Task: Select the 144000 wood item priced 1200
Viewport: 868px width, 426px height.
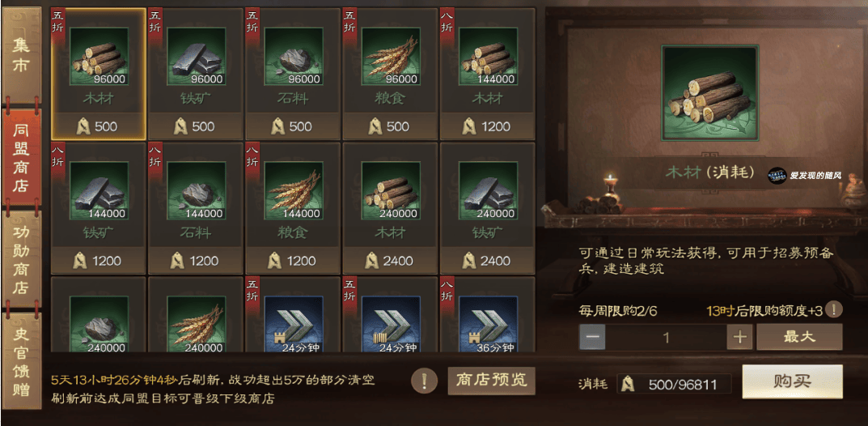Action: [x=488, y=74]
